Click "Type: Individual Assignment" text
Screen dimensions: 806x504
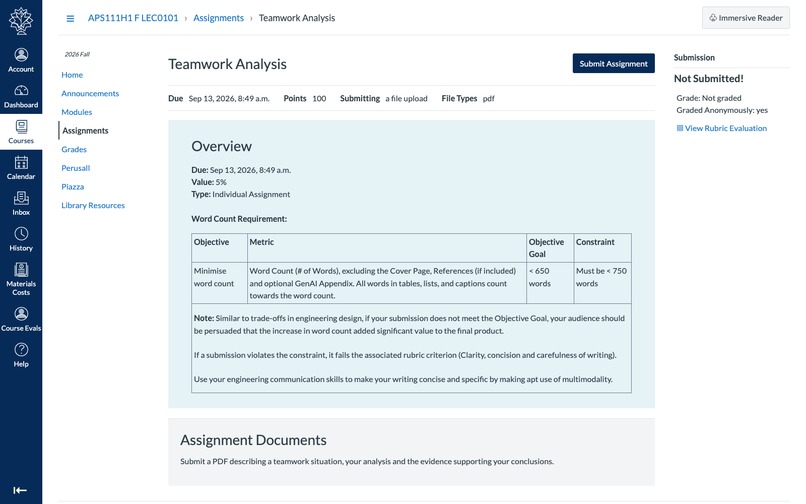click(x=241, y=194)
